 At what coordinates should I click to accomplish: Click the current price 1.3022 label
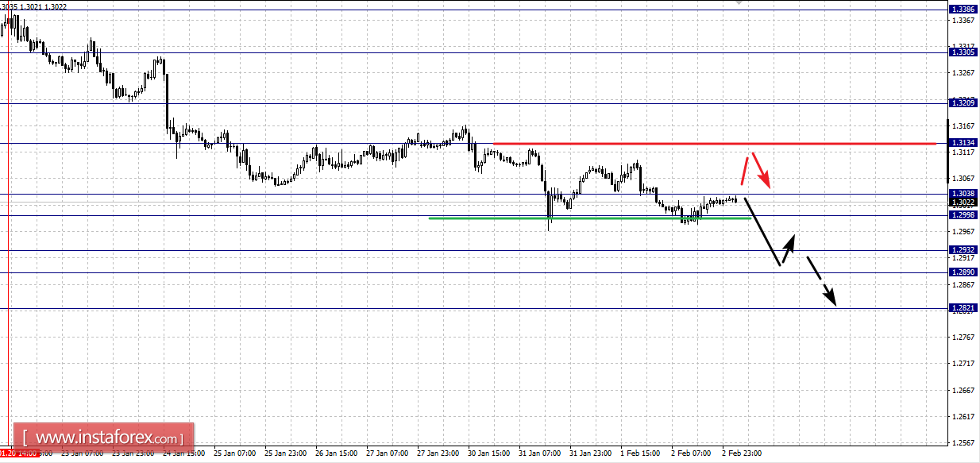pyautogui.click(x=963, y=203)
